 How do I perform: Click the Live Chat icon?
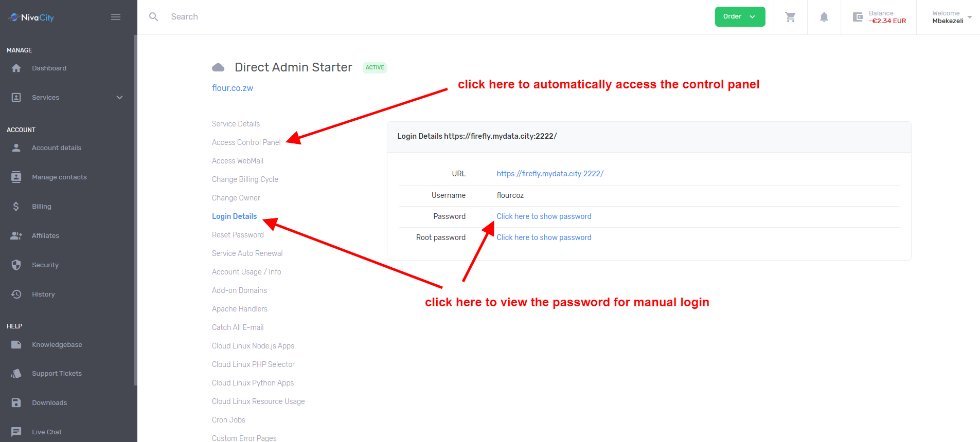click(x=16, y=432)
